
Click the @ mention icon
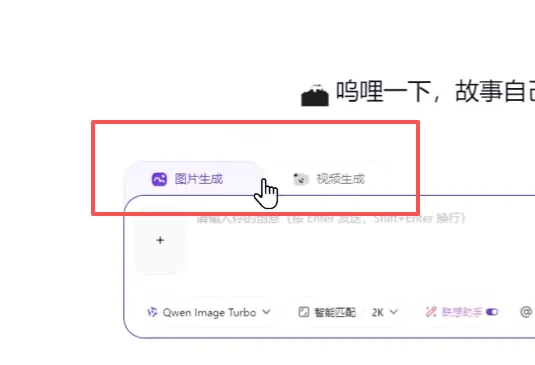click(526, 312)
